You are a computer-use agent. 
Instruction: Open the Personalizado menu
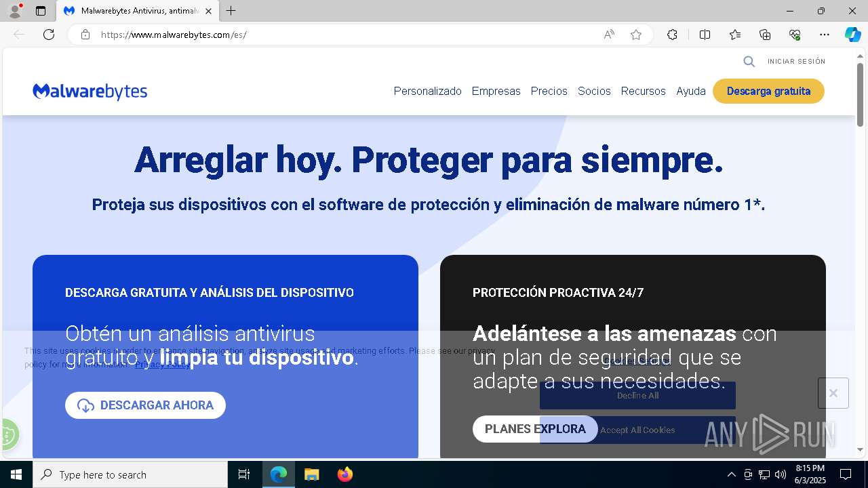[x=427, y=91]
